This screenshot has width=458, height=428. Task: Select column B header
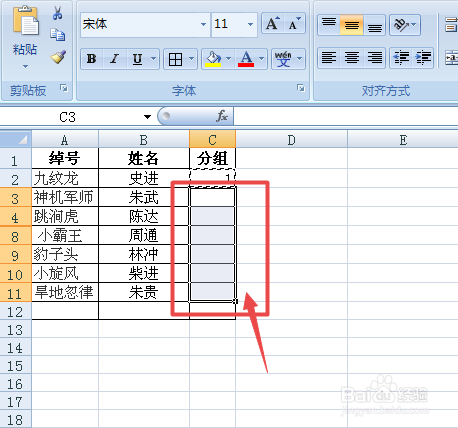click(144, 140)
